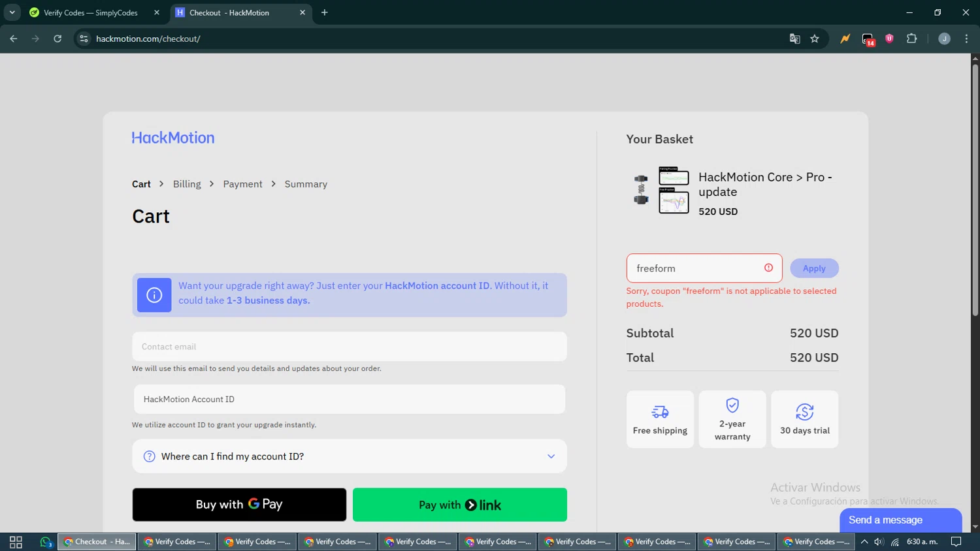Open the Google Translate icon in the address bar
The image size is (980, 551).
tap(794, 39)
